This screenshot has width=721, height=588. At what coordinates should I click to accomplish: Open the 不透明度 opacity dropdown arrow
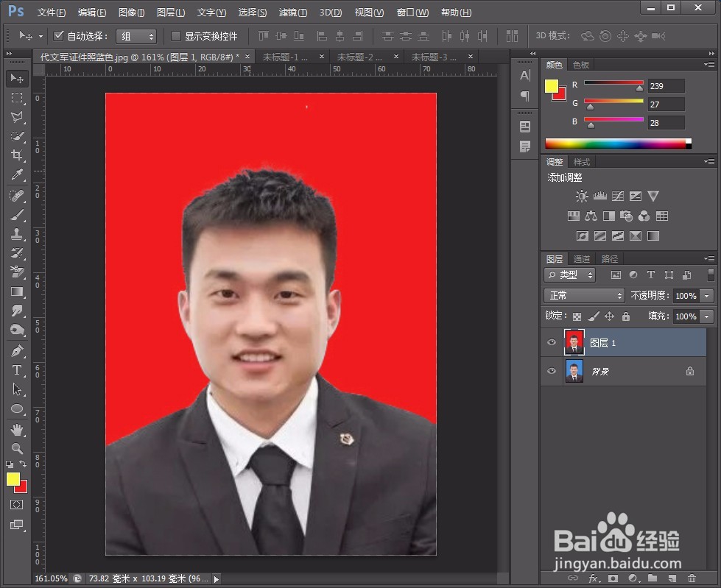click(706, 295)
